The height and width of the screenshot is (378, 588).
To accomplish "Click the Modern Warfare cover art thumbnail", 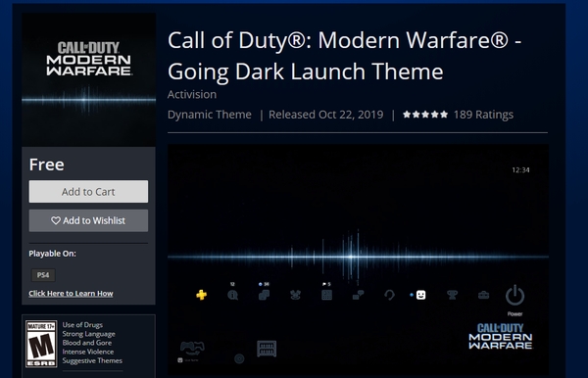I will pyautogui.click(x=89, y=79).
